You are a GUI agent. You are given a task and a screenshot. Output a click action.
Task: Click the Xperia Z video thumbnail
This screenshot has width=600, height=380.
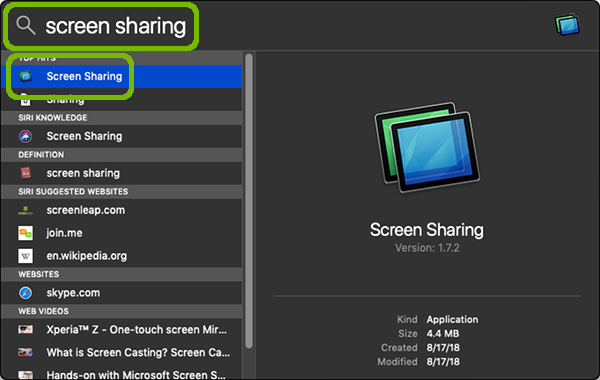click(x=26, y=329)
